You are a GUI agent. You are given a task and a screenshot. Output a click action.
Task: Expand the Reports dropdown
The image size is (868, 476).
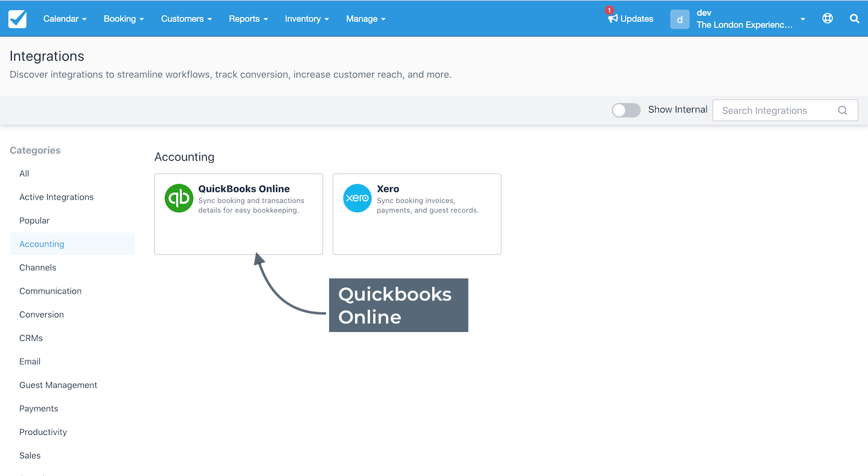coord(248,19)
